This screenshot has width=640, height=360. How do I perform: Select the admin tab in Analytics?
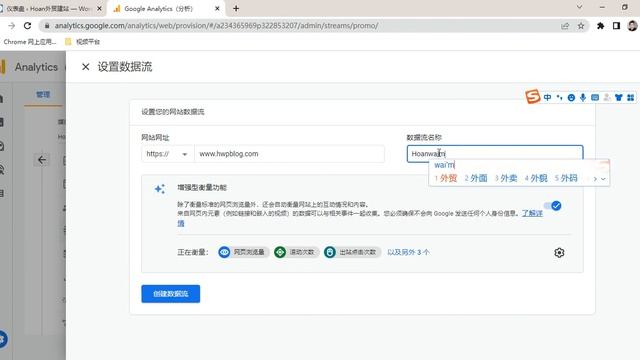click(43, 95)
